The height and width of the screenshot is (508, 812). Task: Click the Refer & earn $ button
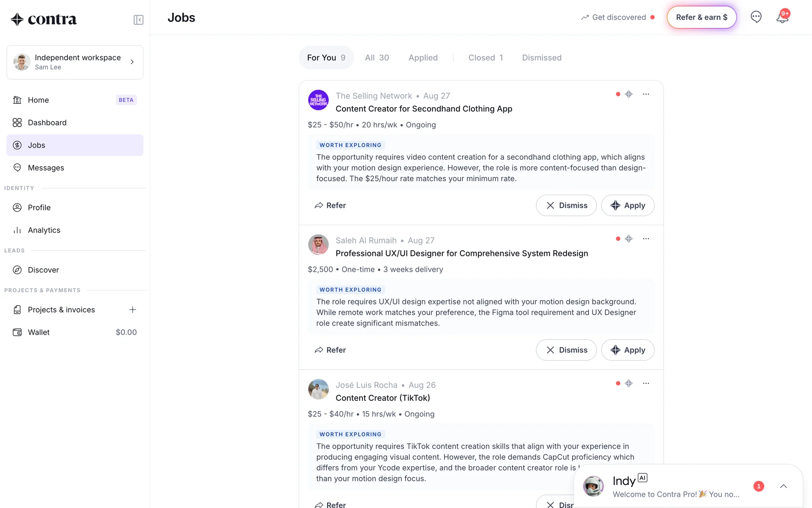[x=701, y=17]
